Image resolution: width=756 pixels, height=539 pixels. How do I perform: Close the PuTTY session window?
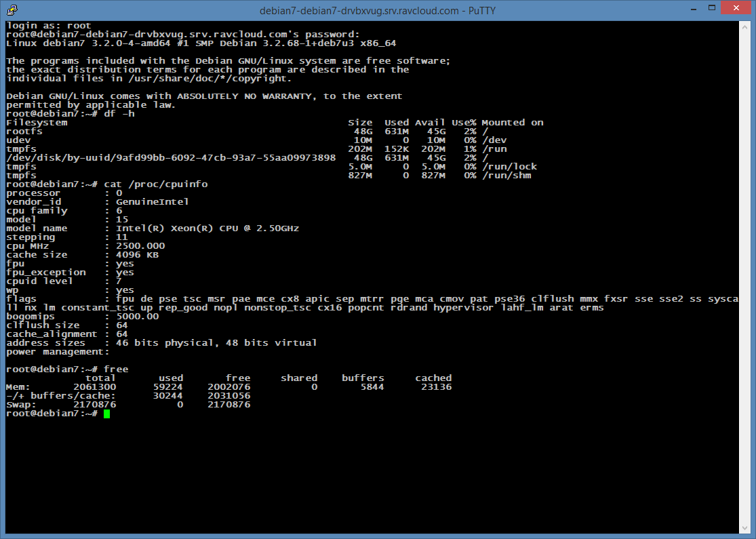pyautogui.click(x=735, y=9)
